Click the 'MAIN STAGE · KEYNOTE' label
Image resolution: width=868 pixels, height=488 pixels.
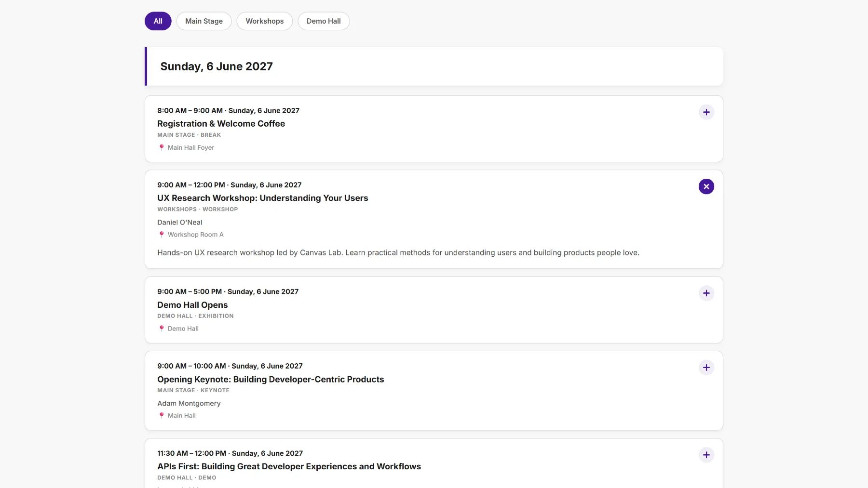tap(193, 390)
